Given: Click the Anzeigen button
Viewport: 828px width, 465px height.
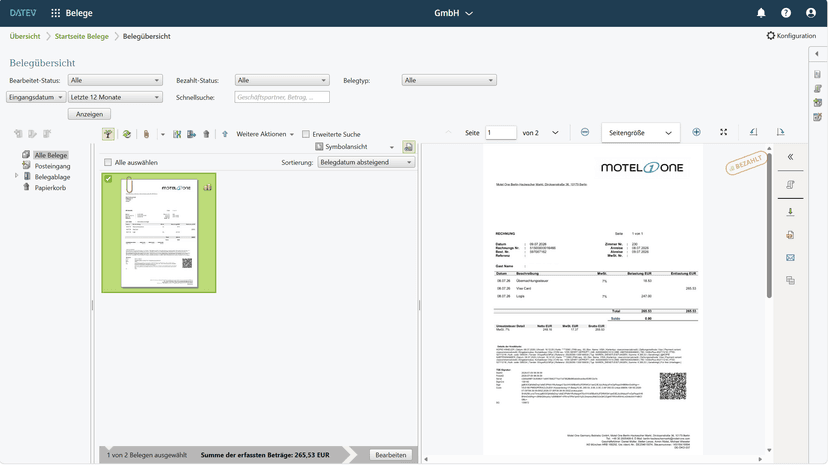Looking at the screenshot, I should click(89, 114).
